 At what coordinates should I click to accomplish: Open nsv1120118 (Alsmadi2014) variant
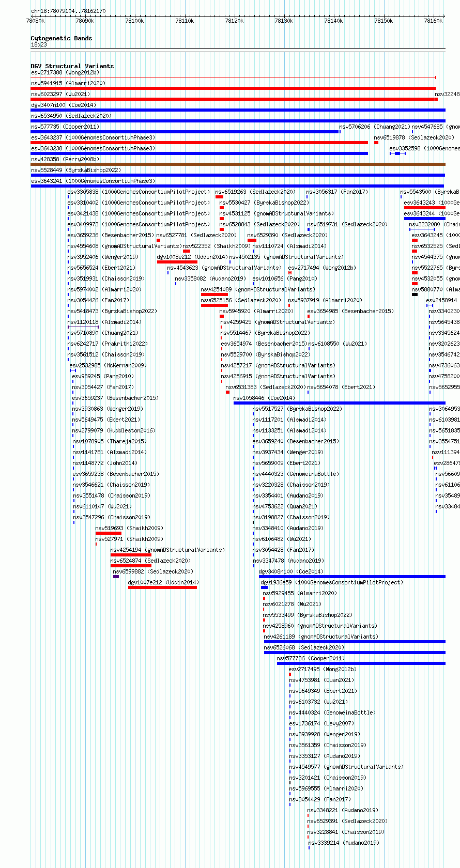105,322
